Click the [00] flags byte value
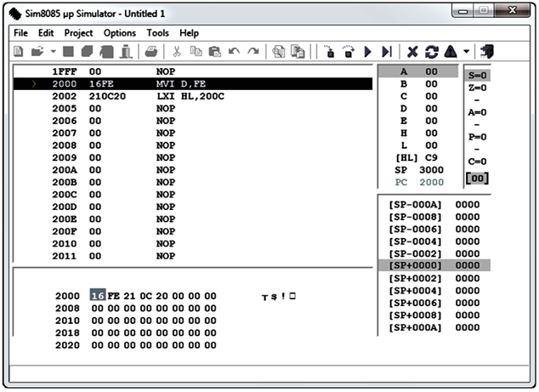 [x=477, y=178]
